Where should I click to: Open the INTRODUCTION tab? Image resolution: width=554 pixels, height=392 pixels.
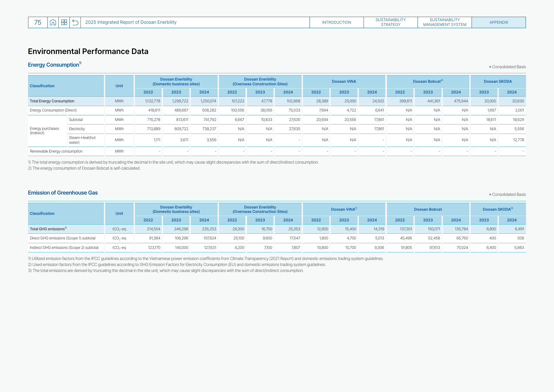click(337, 22)
